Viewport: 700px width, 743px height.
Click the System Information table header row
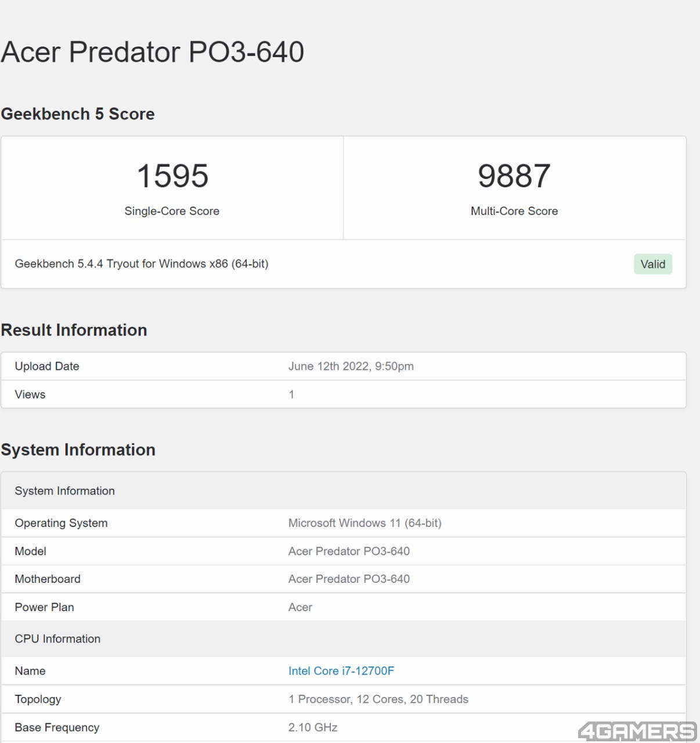[344, 491]
